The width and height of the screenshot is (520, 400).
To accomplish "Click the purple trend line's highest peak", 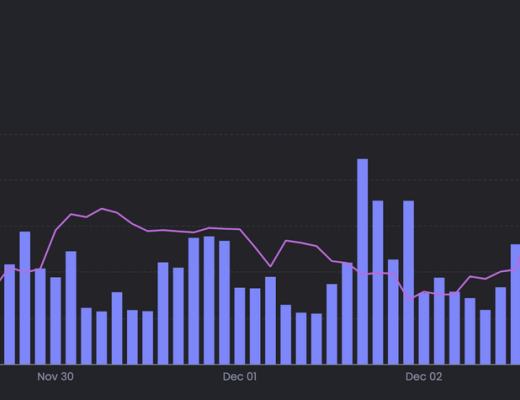I will click(x=102, y=209).
